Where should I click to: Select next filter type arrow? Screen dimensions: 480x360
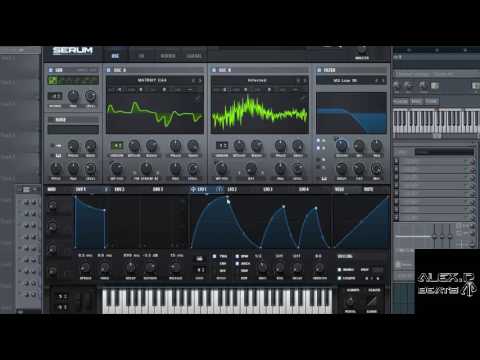tap(383, 80)
